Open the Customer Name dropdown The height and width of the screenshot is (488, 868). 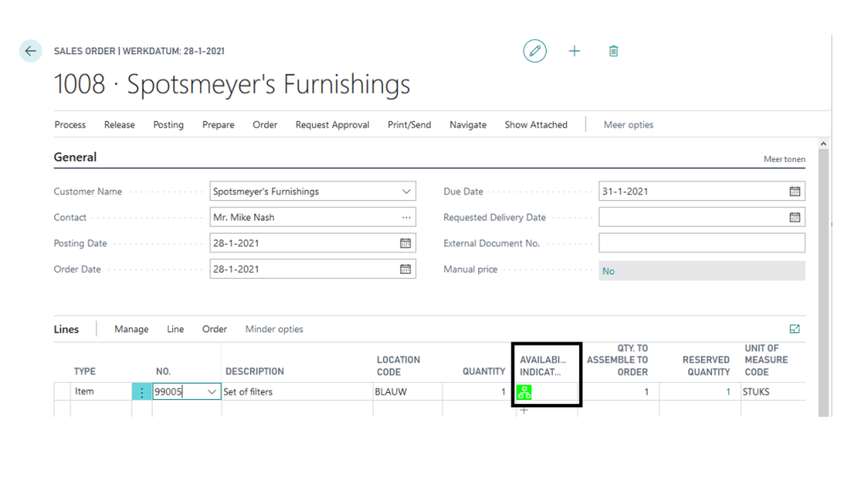point(406,191)
